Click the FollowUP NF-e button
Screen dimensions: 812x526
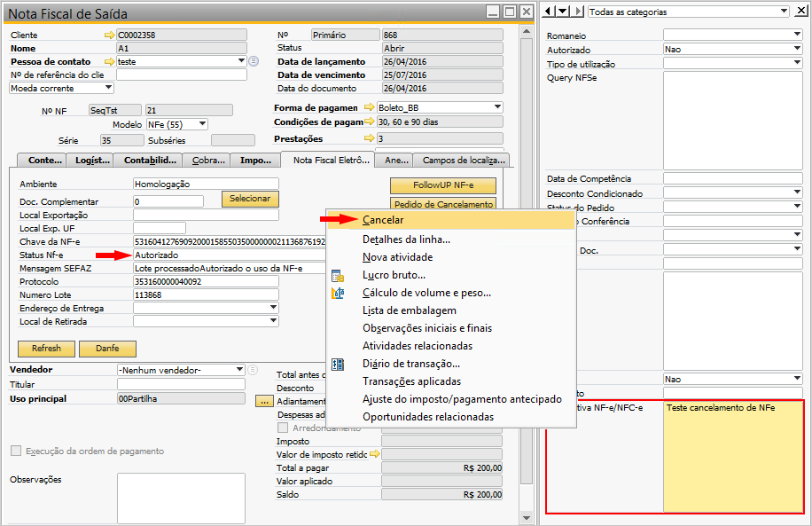442,185
